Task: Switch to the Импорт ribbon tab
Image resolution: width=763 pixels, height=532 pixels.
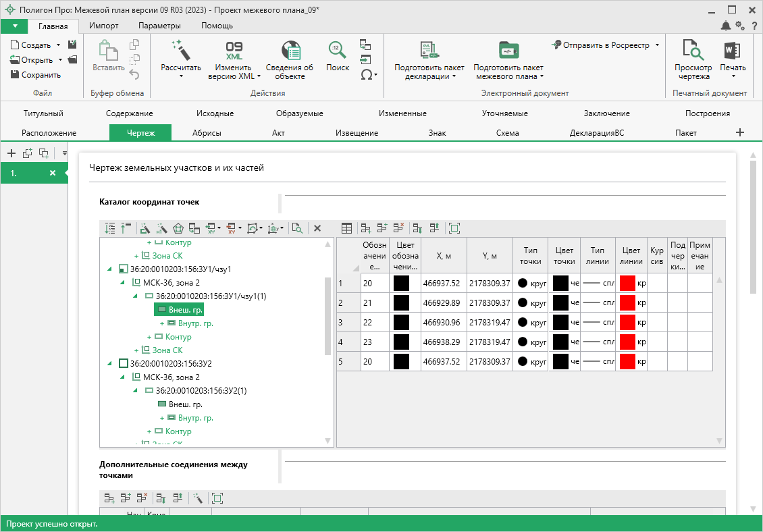Action: 103,26
